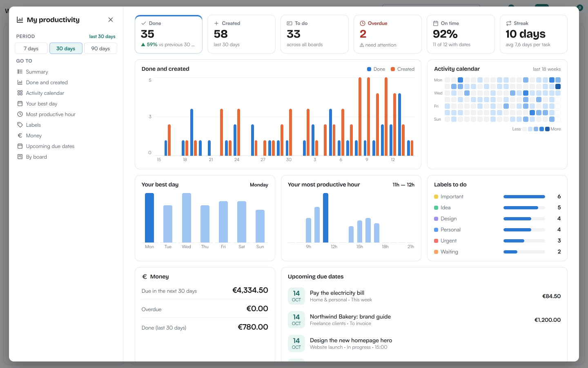This screenshot has width=588, height=368.
Task: Close the My productivity panel
Action: [x=111, y=20]
